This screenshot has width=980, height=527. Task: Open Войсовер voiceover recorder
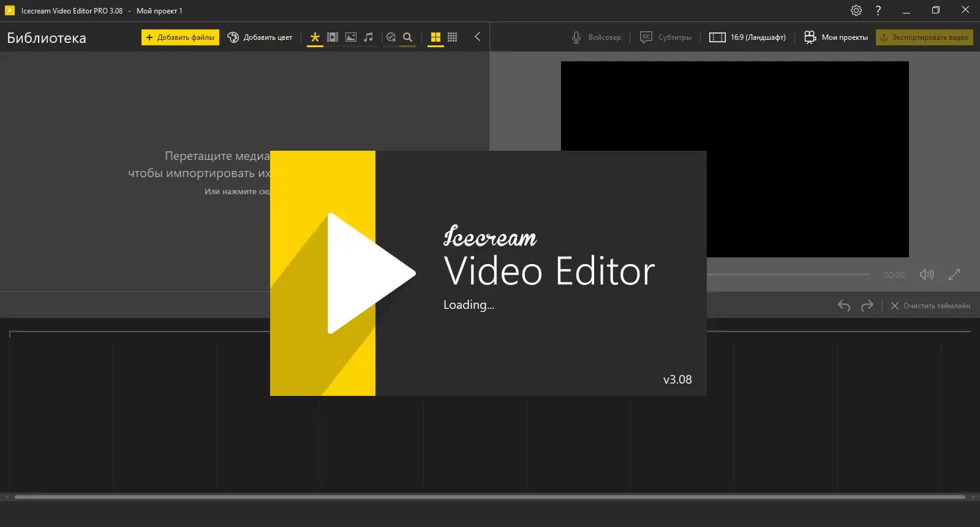(596, 37)
